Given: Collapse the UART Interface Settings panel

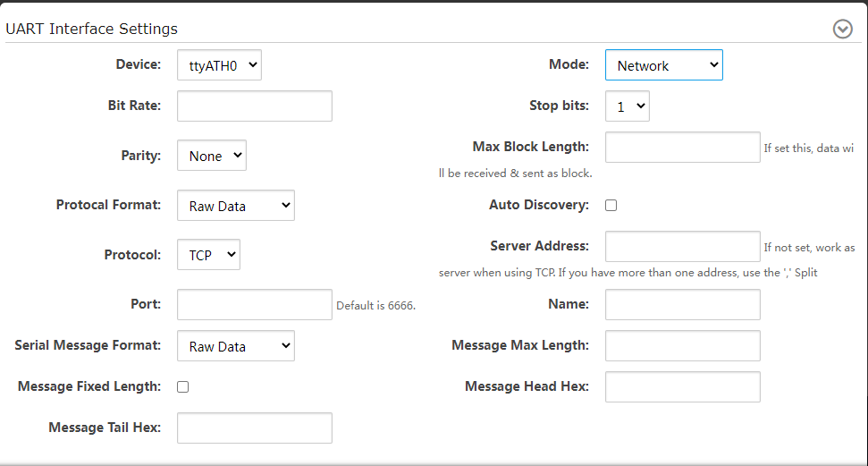Looking at the screenshot, I should [x=842, y=29].
